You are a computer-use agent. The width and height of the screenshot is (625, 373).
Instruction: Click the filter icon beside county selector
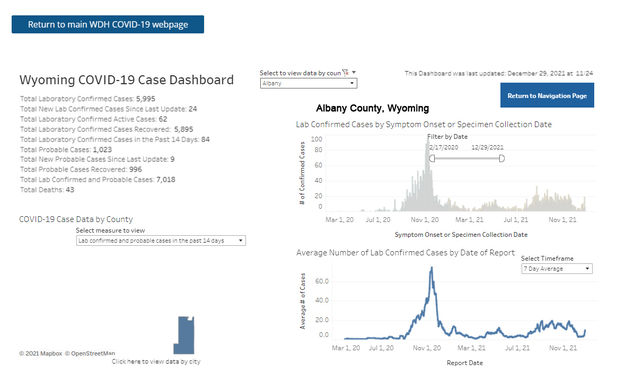345,73
